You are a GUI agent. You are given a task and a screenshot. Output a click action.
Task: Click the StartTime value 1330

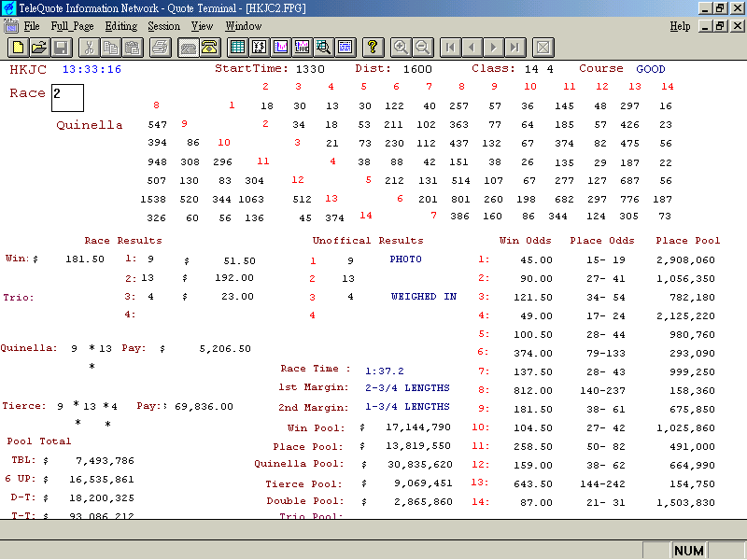[310, 69]
